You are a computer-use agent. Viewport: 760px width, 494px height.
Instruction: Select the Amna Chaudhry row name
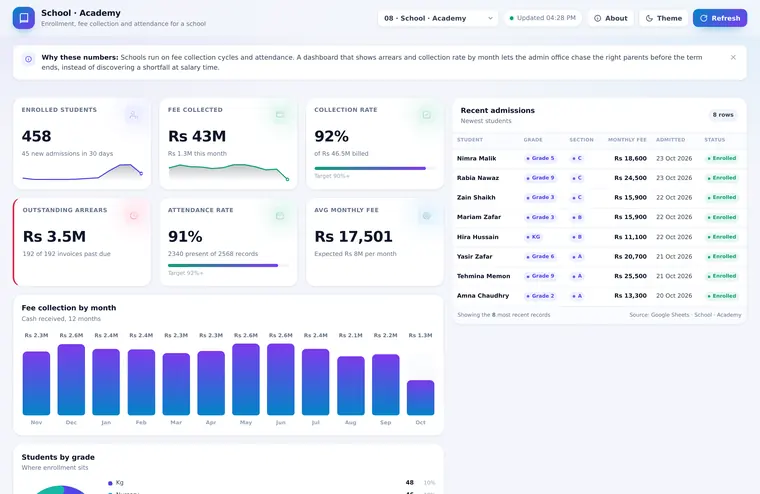coord(483,296)
